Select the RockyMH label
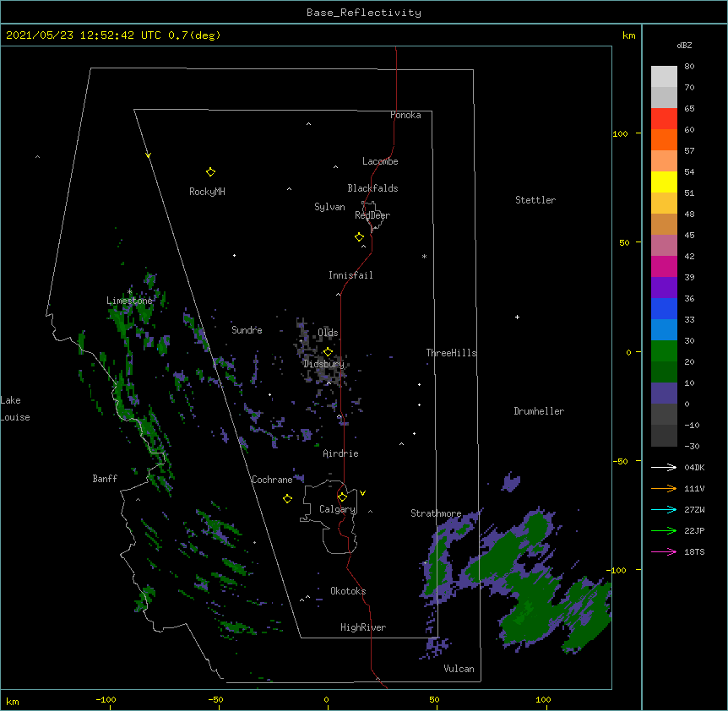The width and height of the screenshot is (728, 711). [207, 192]
